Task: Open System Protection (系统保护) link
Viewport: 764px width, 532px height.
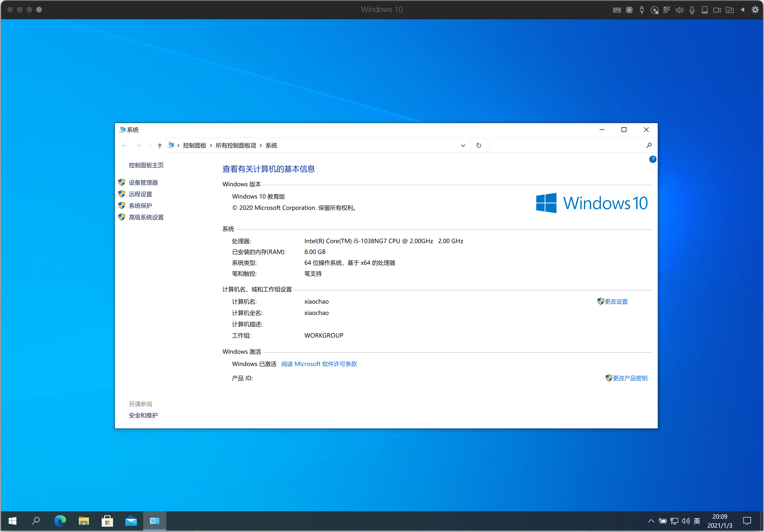Action: (141, 206)
